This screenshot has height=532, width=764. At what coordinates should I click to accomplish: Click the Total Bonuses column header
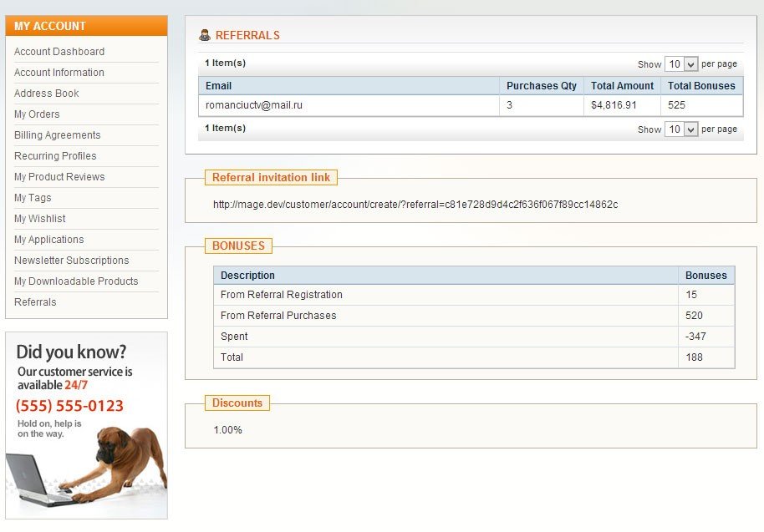click(x=701, y=86)
